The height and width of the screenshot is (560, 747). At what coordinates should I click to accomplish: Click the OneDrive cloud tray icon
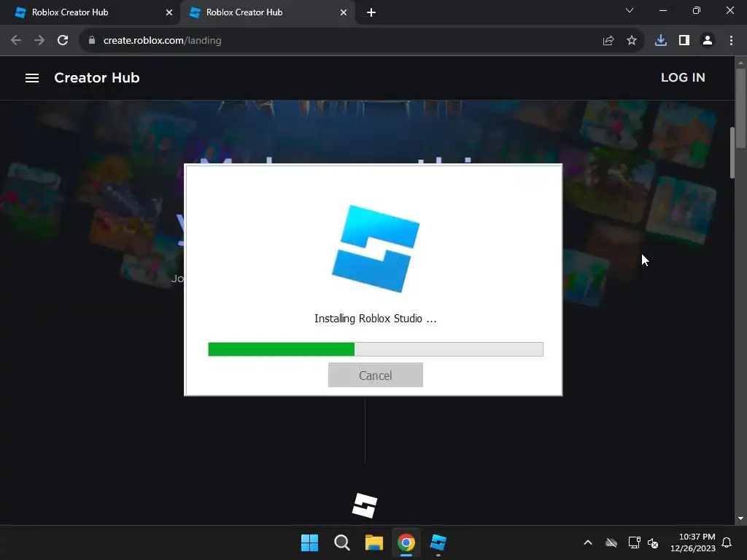611,542
